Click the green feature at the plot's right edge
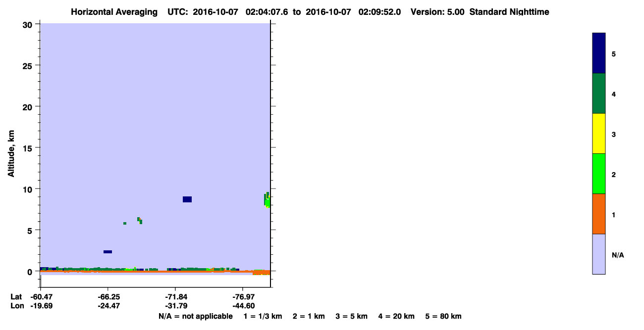Viewport: 644px width, 330px height. (267, 200)
